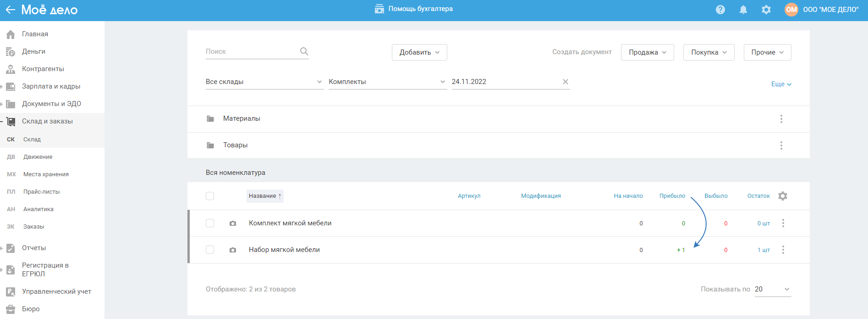Expand the Добавить dropdown
Viewport: 868px width, 319px height.
pos(419,52)
